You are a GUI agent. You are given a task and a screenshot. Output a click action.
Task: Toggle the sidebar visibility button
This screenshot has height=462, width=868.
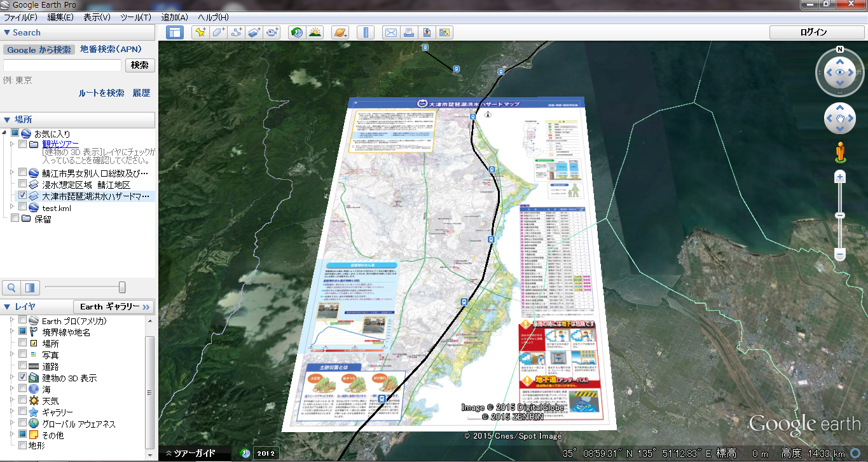pos(174,32)
